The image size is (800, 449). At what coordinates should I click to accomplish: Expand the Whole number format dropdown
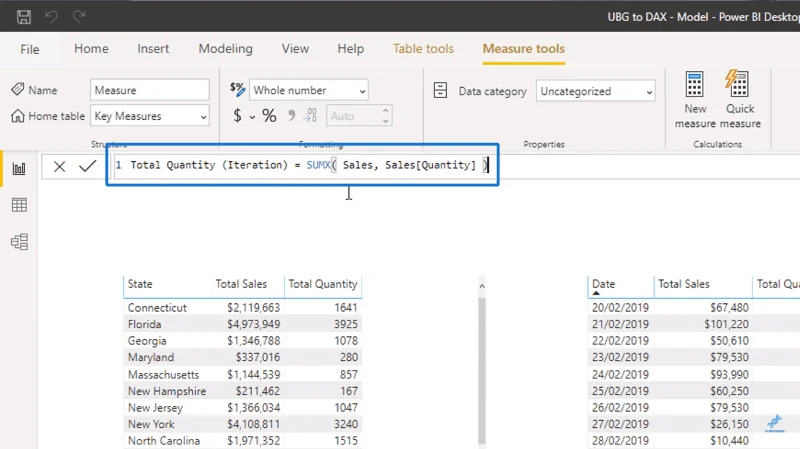tap(309, 91)
